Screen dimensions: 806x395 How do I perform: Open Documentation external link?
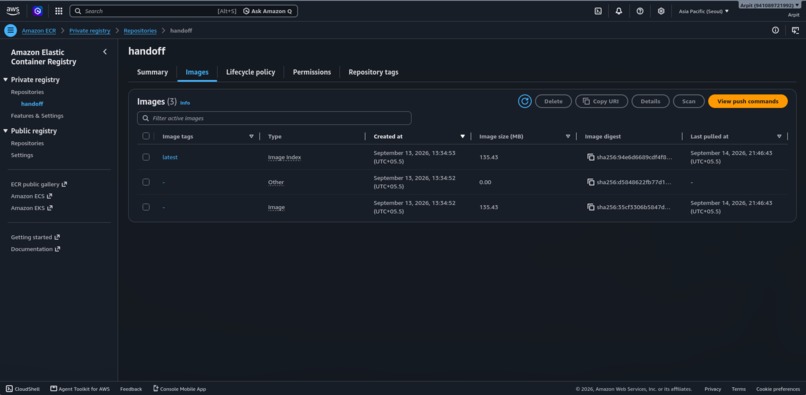click(35, 249)
